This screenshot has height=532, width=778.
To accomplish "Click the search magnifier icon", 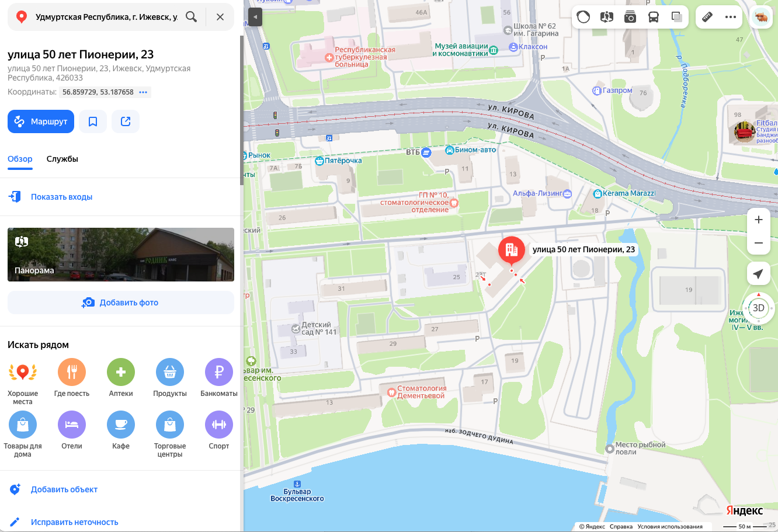I will point(191,17).
